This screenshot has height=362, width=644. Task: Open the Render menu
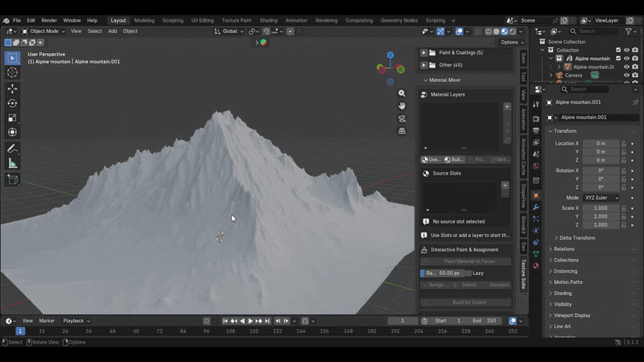pyautogui.click(x=49, y=21)
